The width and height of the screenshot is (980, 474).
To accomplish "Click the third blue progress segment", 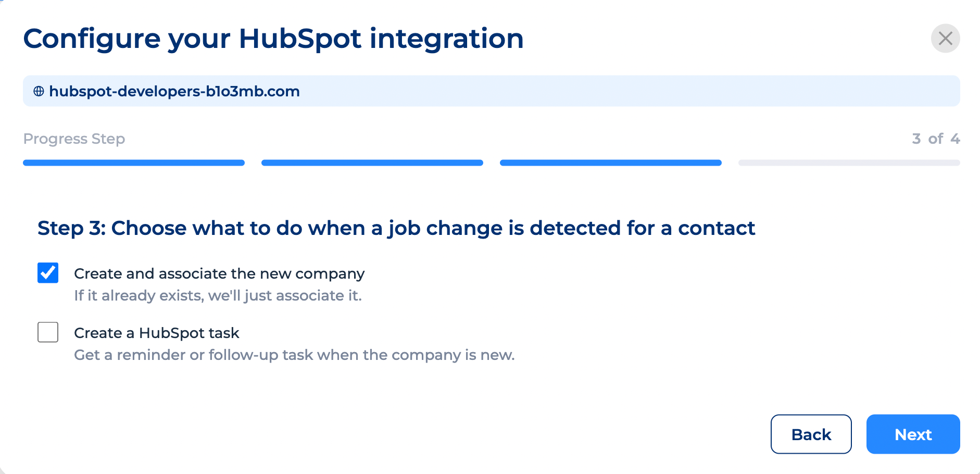I will tap(610, 163).
